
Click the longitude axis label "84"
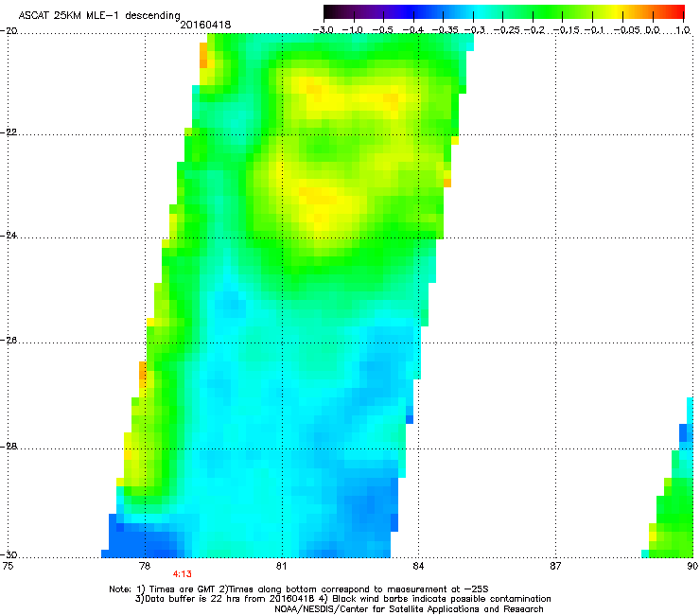pyautogui.click(x=418, y=566)
